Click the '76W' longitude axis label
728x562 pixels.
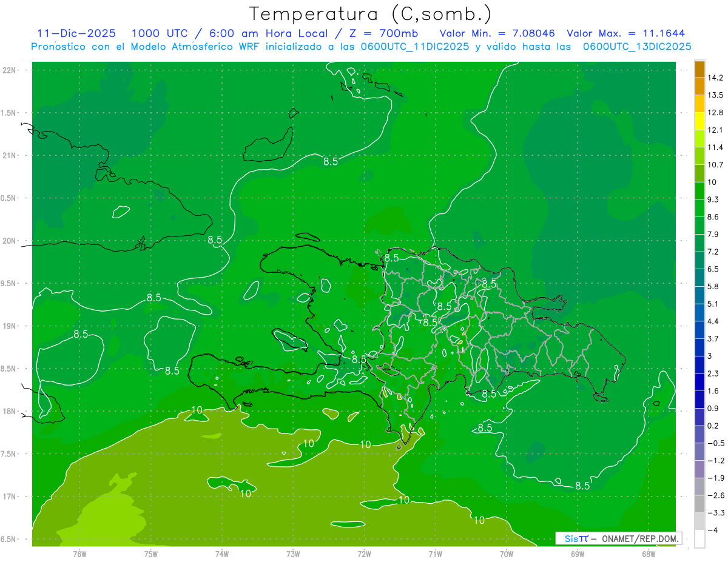click(x=80, y=554)
